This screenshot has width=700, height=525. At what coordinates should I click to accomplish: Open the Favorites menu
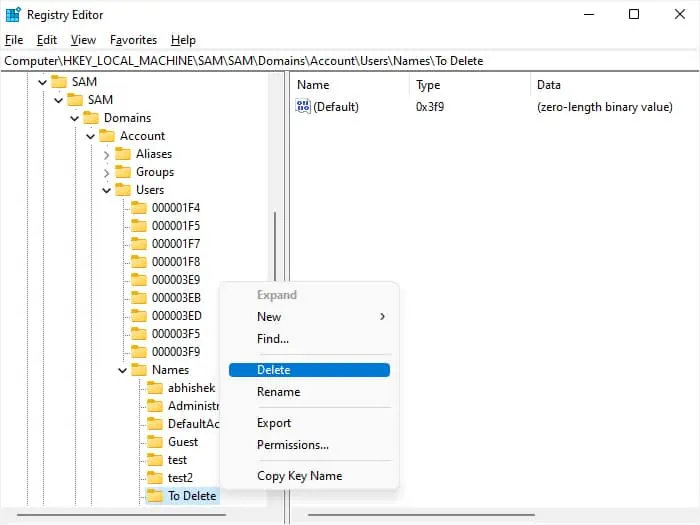[x=133, y=40]
